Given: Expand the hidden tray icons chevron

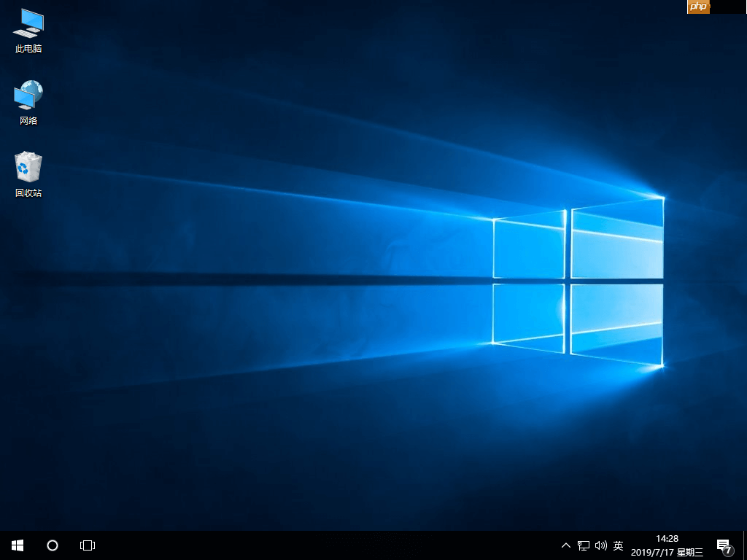Looking at the screenshot, I should click(x=565, y=545).
